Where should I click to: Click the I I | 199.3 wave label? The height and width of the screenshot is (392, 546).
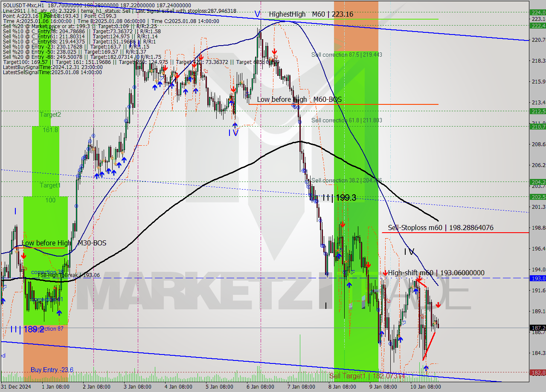click(339, 197)
